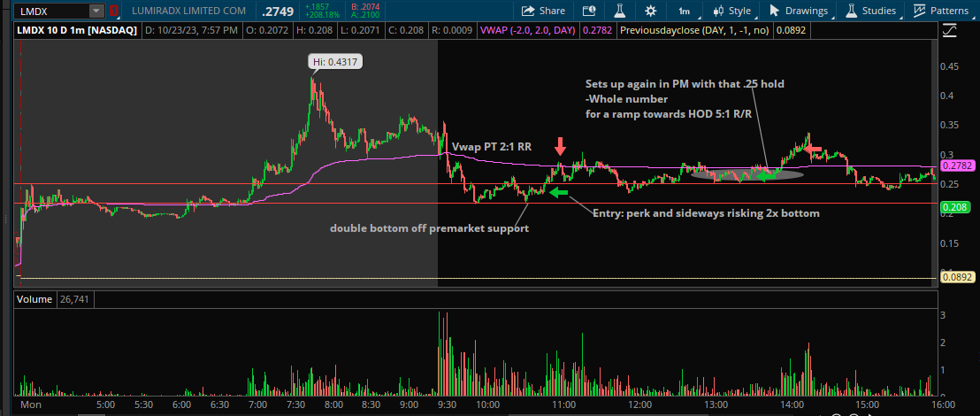
Task: Open the Style menu
Action: tap(731, 11)
